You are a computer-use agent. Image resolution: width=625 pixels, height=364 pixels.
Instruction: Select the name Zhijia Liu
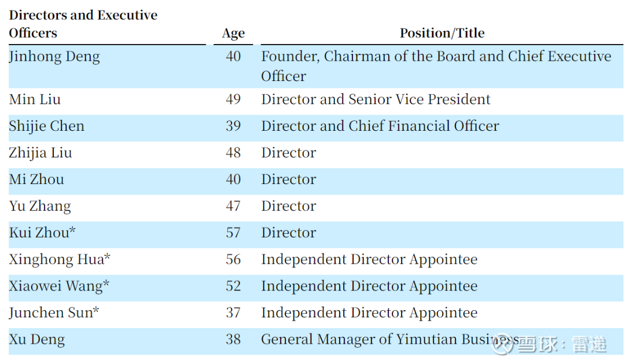point(41,153)
